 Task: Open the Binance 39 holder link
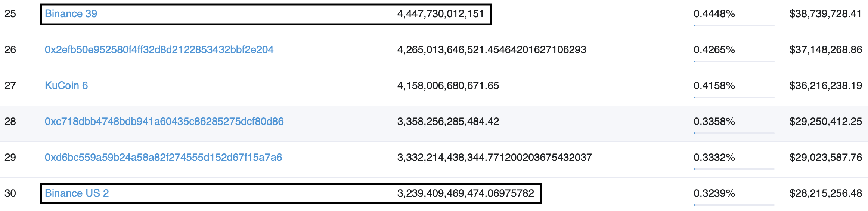[x=71, y=14]
